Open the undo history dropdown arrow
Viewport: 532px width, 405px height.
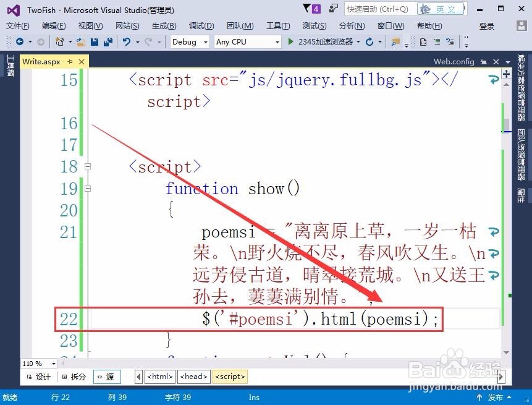coord(138,42)
